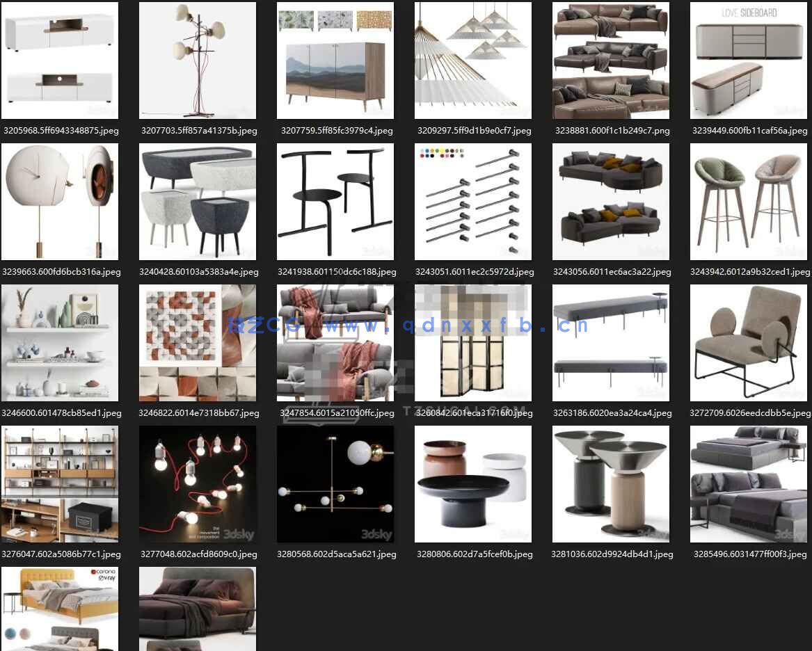Select file name 3240428.60103a5383a4e.jpeg
Screen dimensions: 812x651
pyautogui.click(x=199, y=272)
